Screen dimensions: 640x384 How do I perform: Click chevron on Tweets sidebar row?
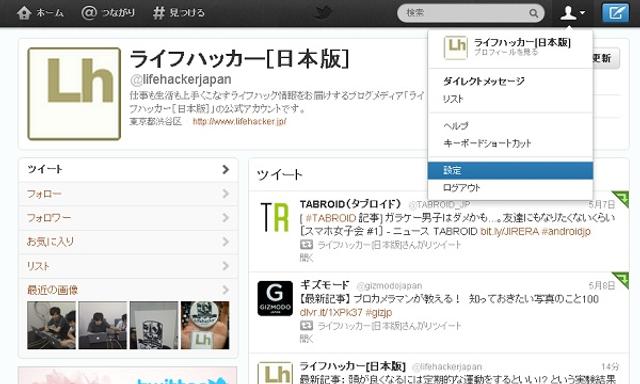click(225, 169)
